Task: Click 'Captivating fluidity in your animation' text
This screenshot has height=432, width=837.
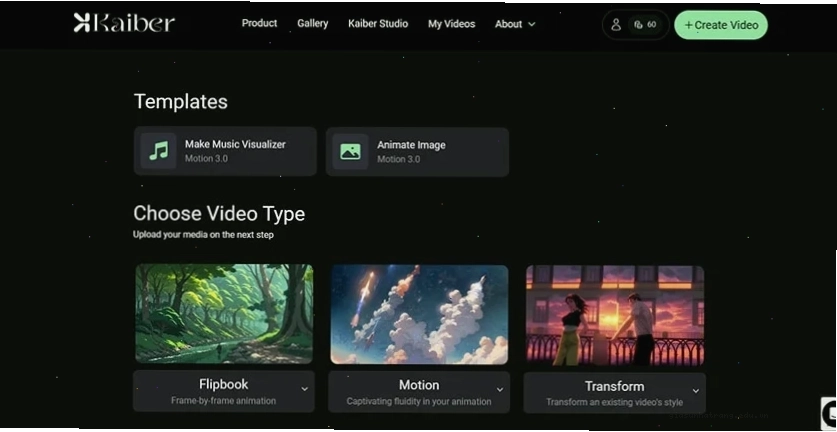Action: [419, 402]
